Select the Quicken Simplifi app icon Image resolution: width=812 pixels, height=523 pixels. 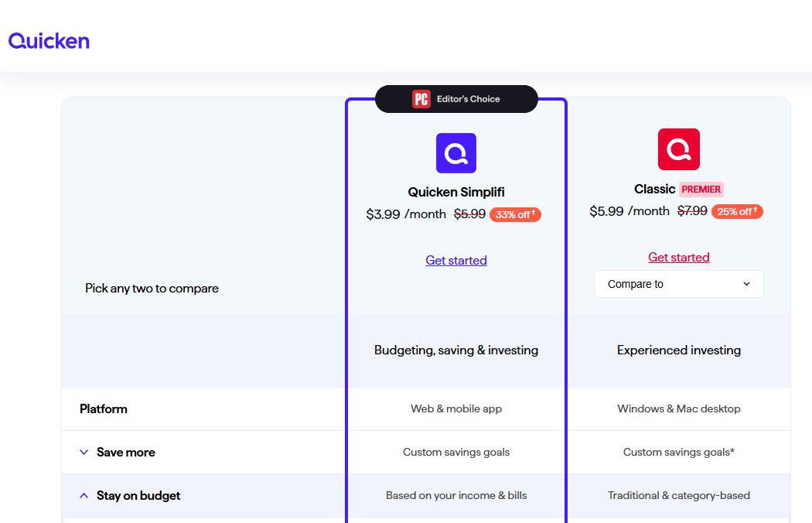(455, 152)
